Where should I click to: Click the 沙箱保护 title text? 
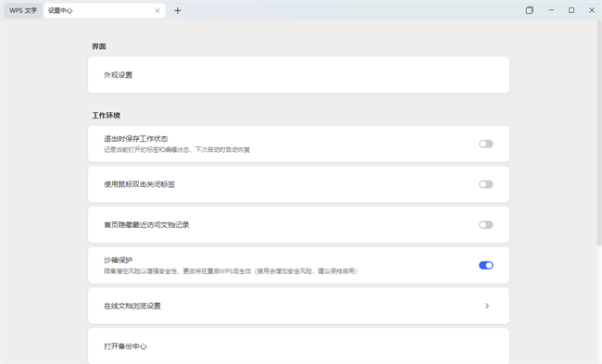click(x=118, y=260)
